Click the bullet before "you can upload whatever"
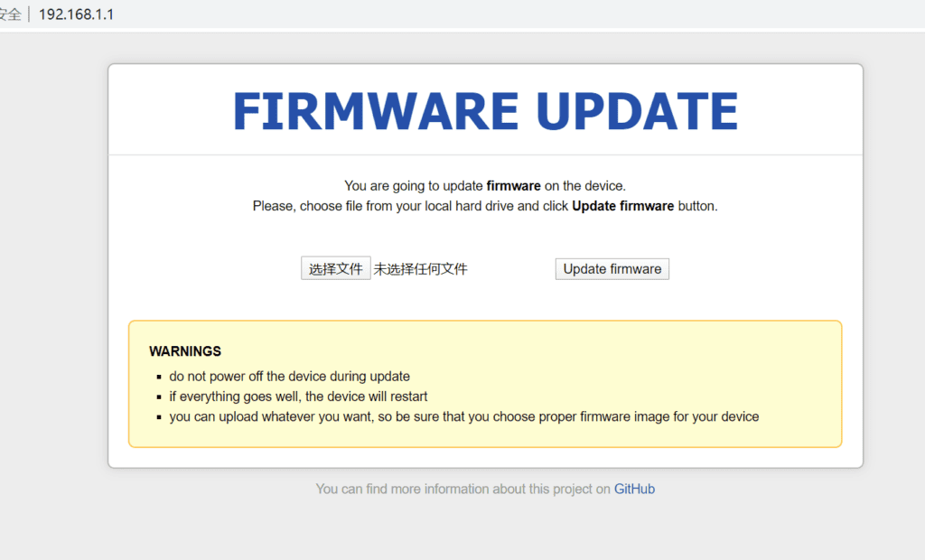The image size is (925, 560). coord(158,418)
